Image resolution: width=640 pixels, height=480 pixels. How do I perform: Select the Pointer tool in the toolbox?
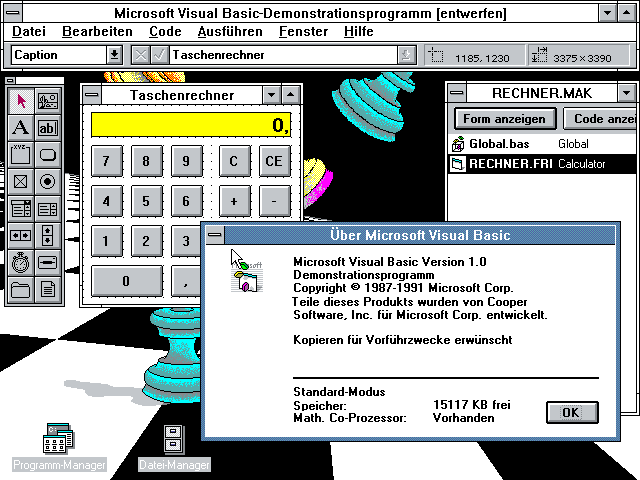21,101
